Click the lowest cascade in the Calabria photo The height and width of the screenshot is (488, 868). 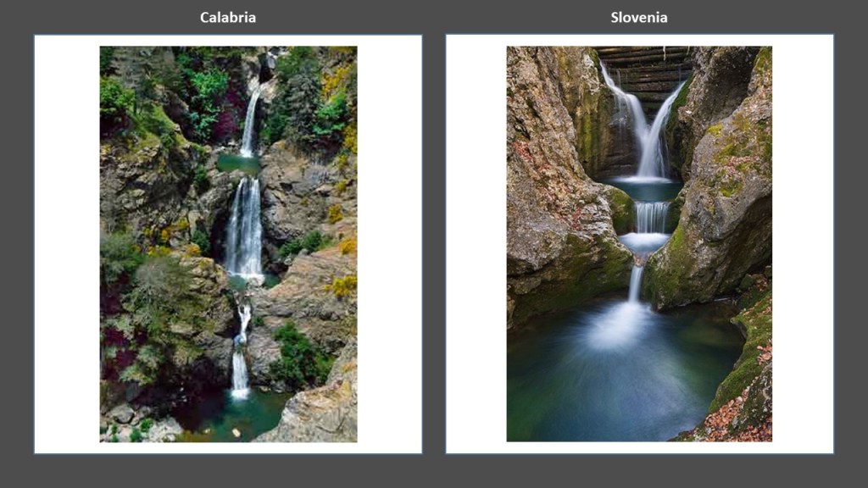240,354
